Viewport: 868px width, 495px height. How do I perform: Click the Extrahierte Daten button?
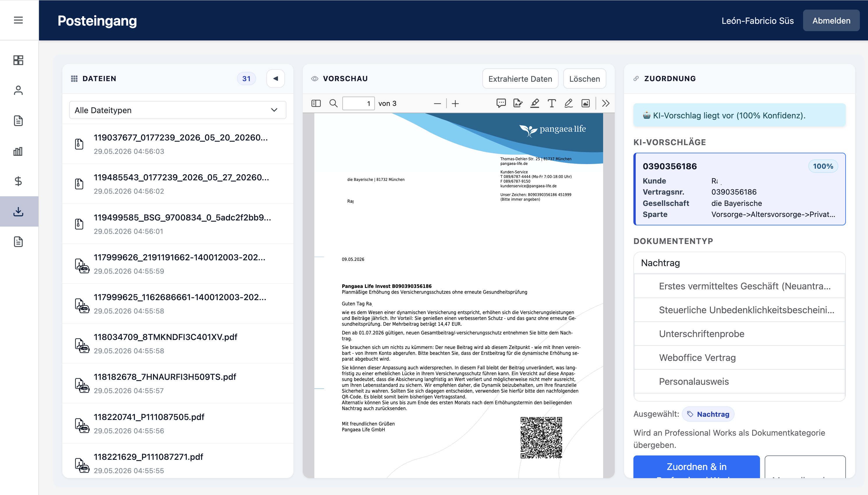point(520,79)
